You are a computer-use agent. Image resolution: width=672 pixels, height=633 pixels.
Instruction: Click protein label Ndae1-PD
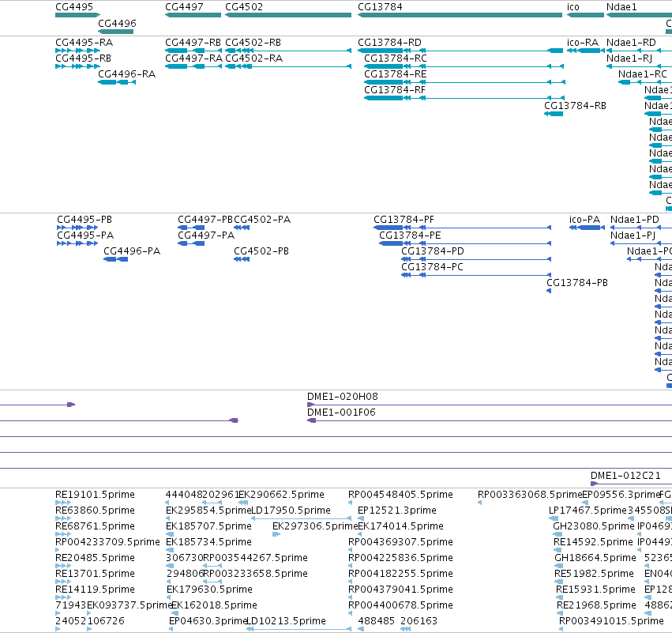[x=635, y=219]
